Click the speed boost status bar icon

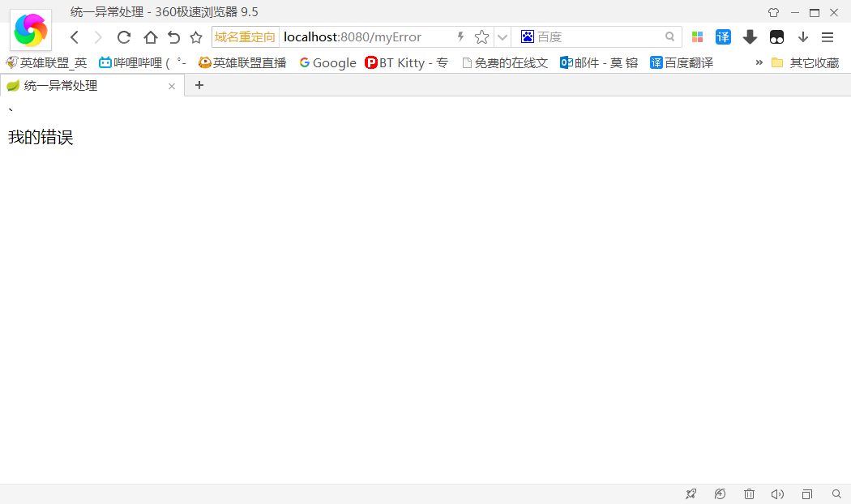click(x=720, y=494)
